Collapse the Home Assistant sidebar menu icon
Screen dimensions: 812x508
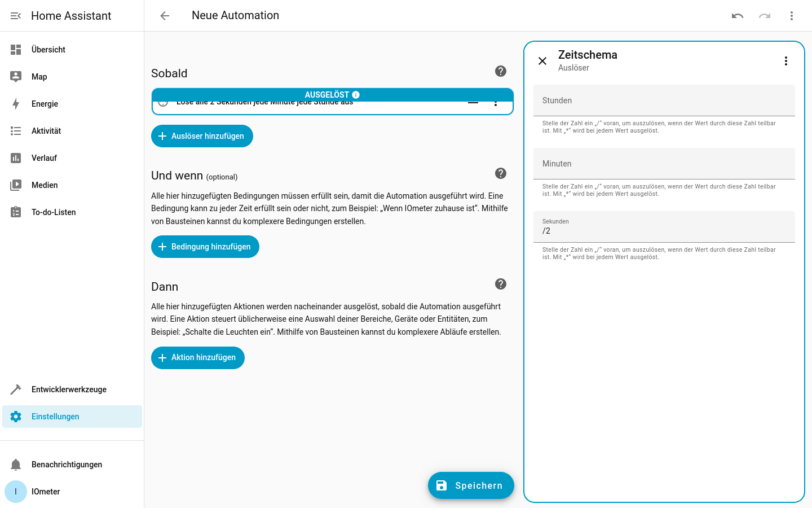click(16, 16)
